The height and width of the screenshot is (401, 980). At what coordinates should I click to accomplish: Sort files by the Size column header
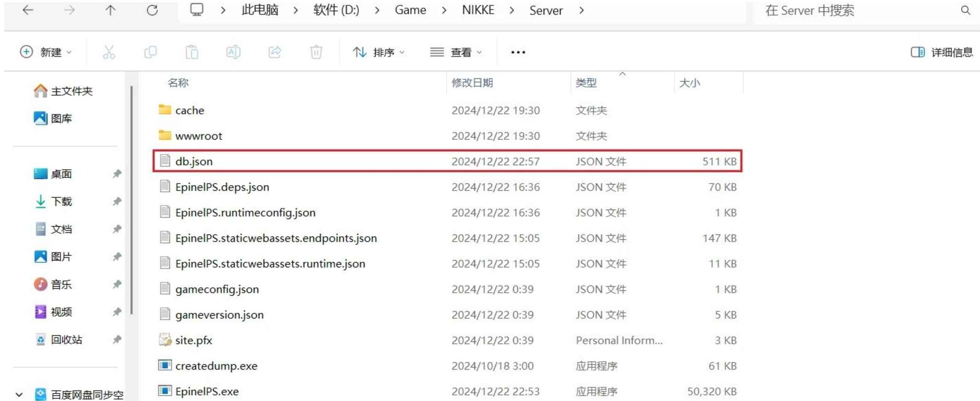(x=690, y=83)
